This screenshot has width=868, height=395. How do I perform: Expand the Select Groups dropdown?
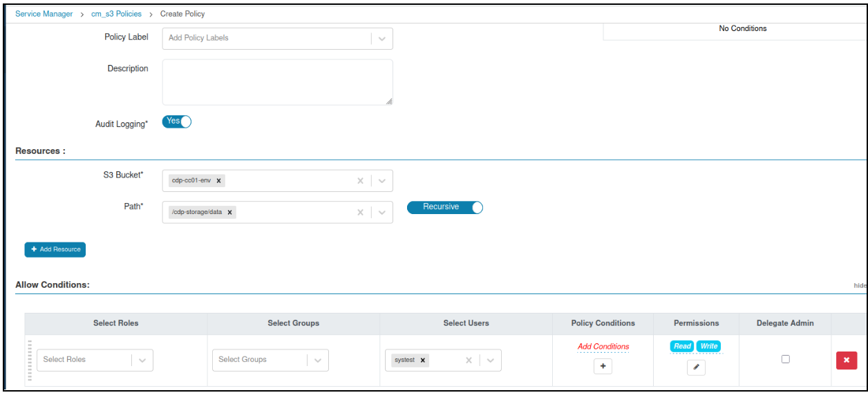(318, 360)
